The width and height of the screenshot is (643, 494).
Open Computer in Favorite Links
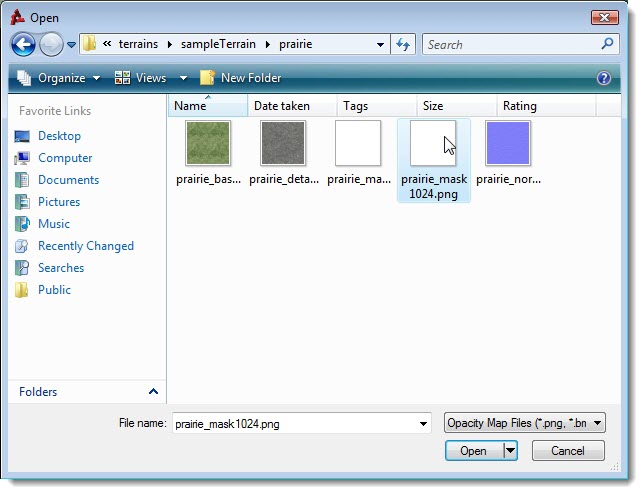(x=65, y=158)
